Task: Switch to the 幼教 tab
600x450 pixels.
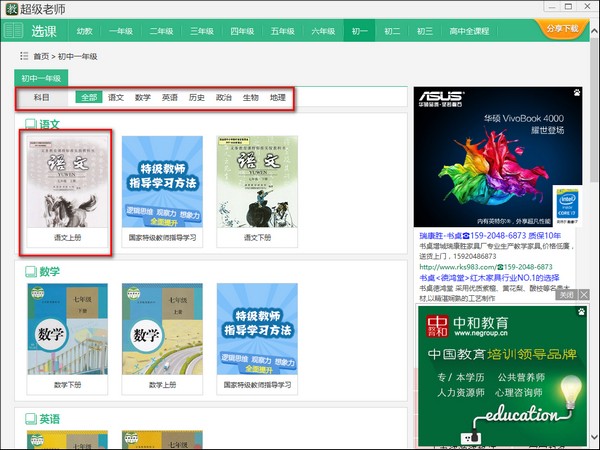Action: pos(85,31)
